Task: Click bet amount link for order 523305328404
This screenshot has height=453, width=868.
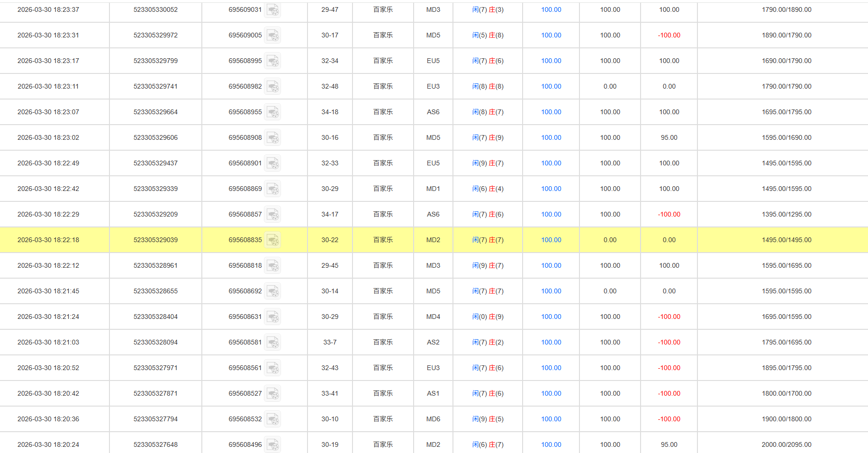Action: (551, 317)
